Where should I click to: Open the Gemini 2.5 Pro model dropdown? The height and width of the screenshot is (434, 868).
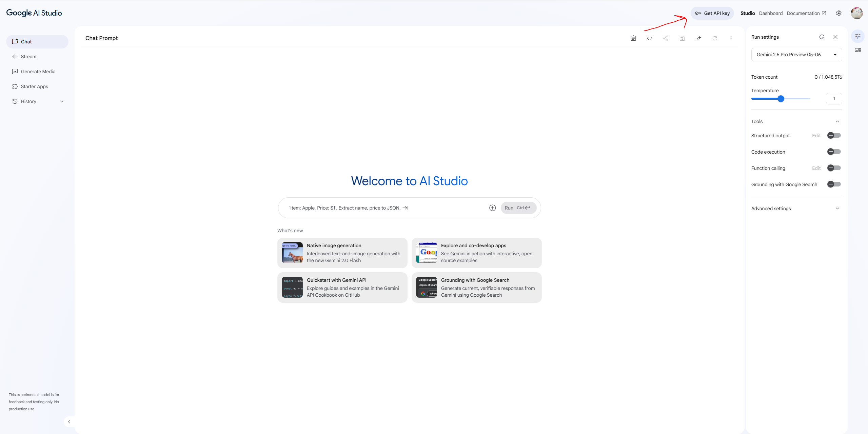tap(796, 55)
